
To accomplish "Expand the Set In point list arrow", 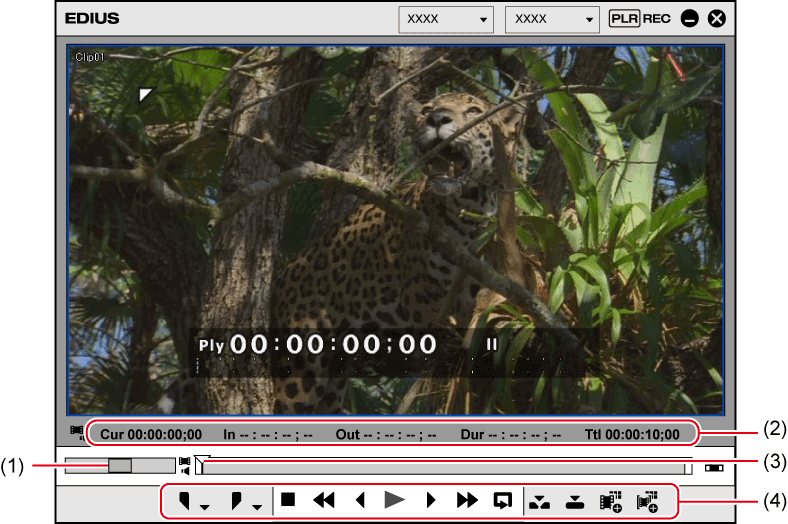I will [x=204, y=507].
